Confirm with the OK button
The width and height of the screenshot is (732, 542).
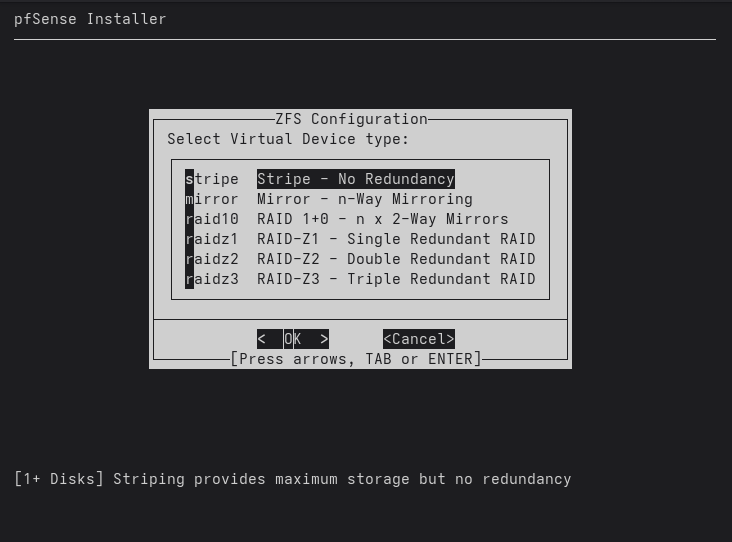tap(293, 339)
